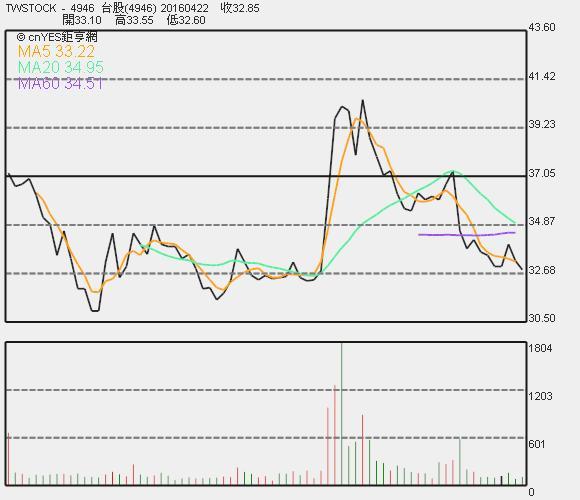Click the purple MA60 line segment
The height and width of the screenshot is (500, 580).
tap(466, 234)
